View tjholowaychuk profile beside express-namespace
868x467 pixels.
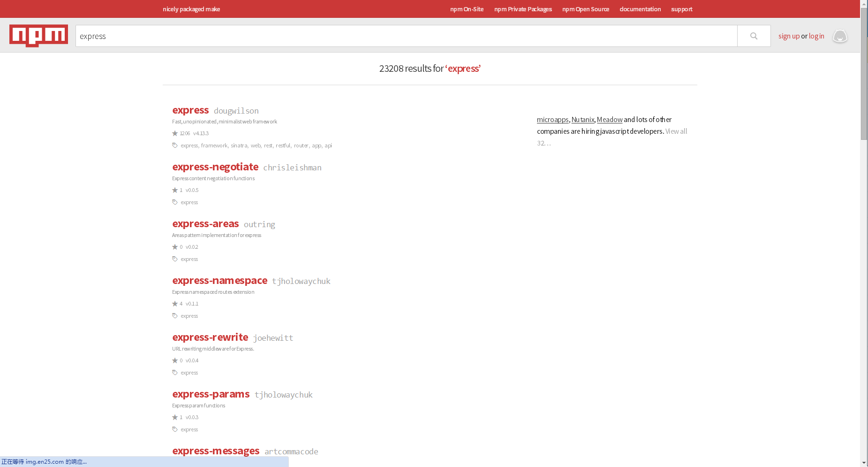pyautogui.click(x=301, y=281)
